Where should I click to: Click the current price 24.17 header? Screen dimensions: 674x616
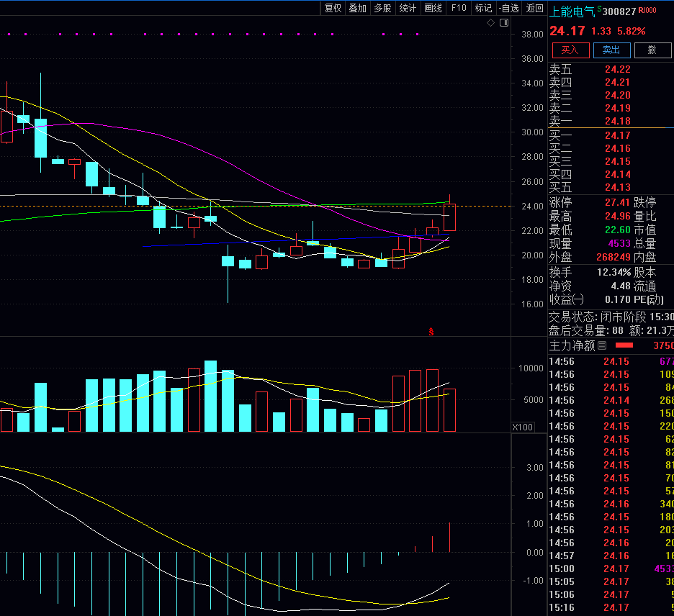(x=567, y=31)
